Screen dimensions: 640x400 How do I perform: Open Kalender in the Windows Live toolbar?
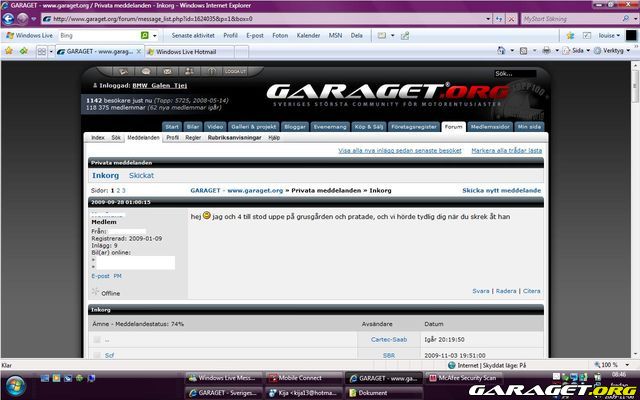(x=308, y=36)
